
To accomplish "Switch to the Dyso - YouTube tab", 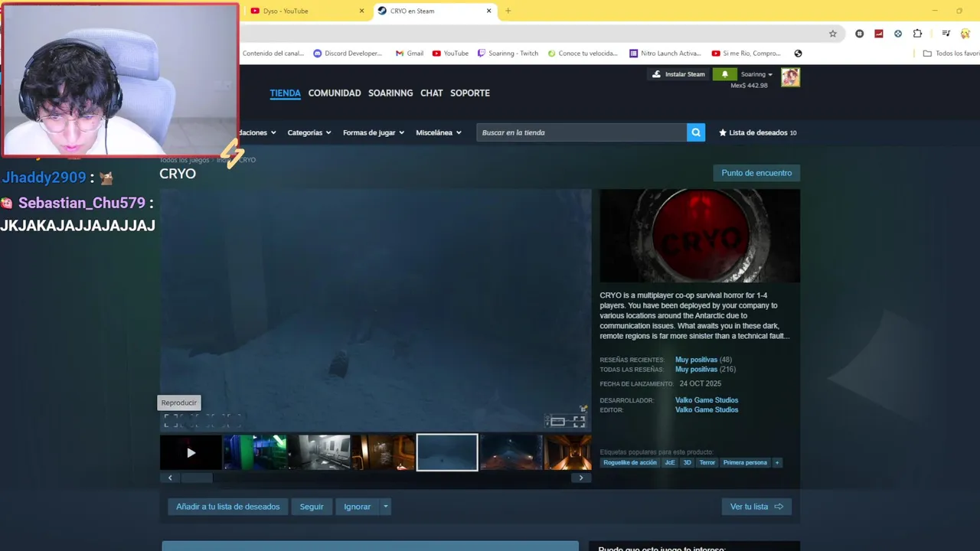I will (306, 11).
